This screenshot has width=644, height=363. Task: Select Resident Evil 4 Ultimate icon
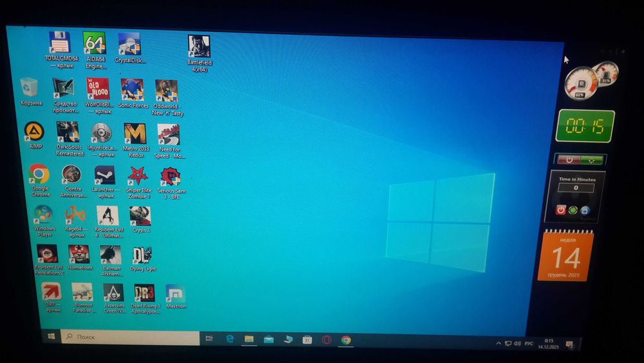coord(108,216)
